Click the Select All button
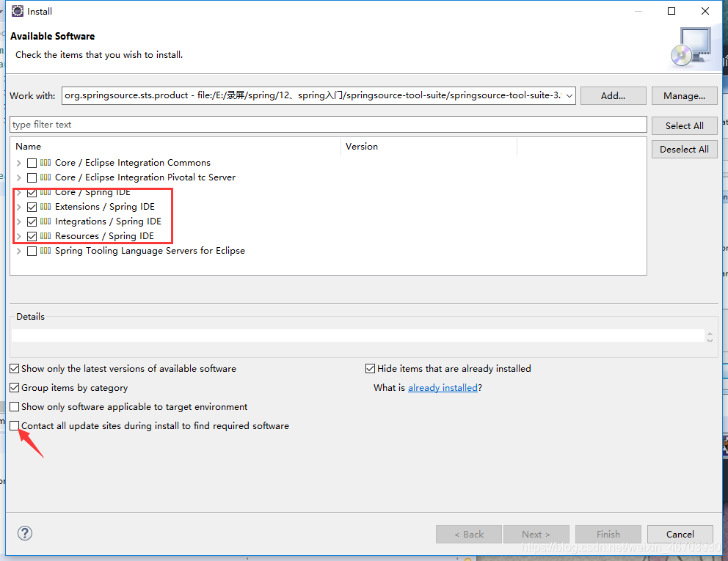 coord(684,125)
